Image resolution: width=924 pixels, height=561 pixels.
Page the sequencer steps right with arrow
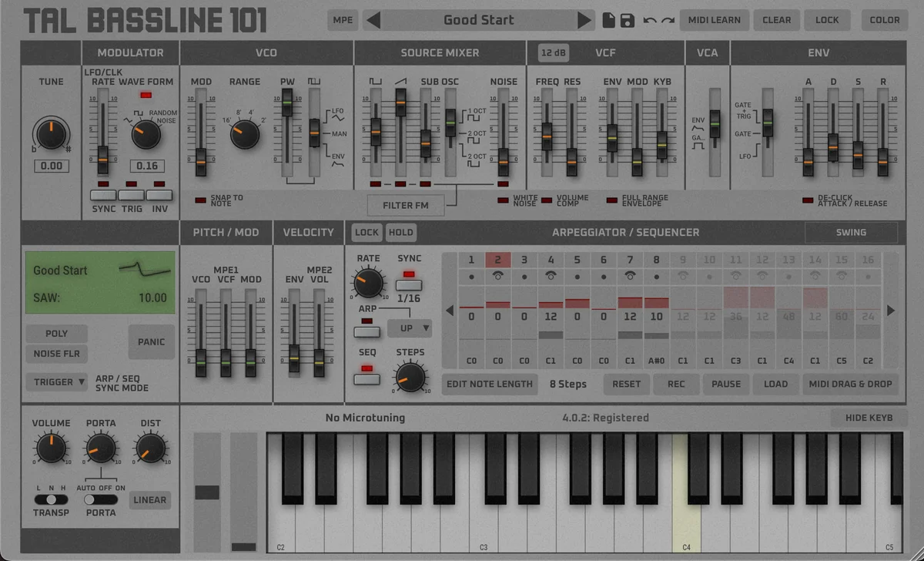891,311
